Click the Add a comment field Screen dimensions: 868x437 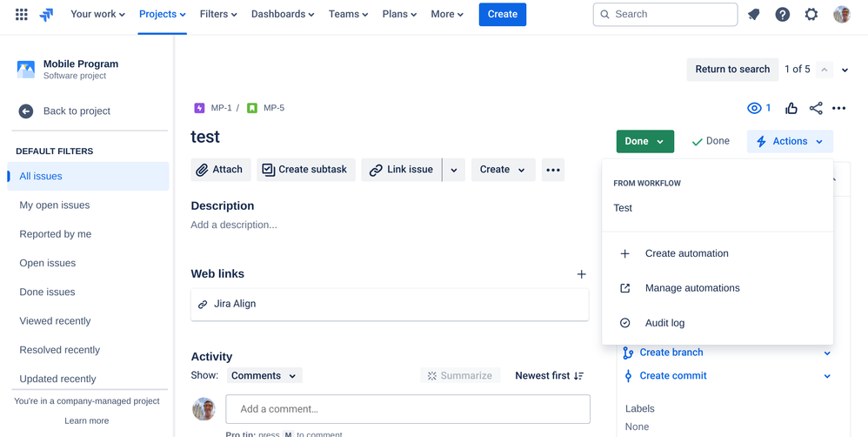point(408,409)
